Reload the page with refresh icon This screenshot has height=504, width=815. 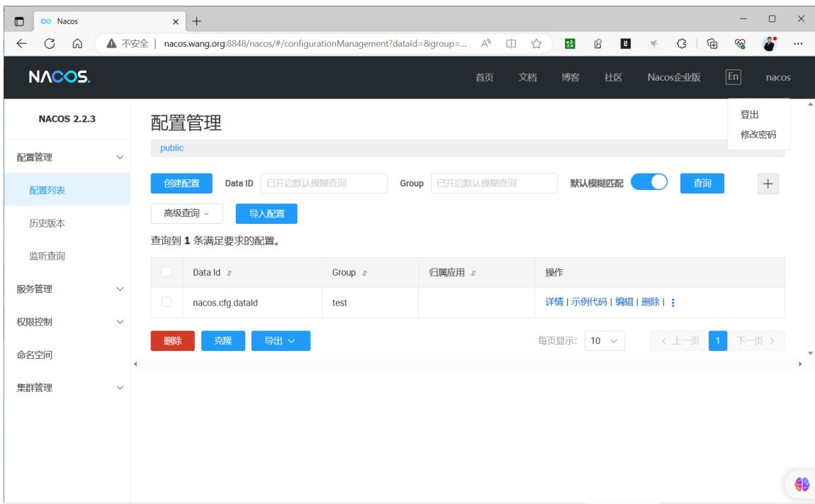coord(50,44)
